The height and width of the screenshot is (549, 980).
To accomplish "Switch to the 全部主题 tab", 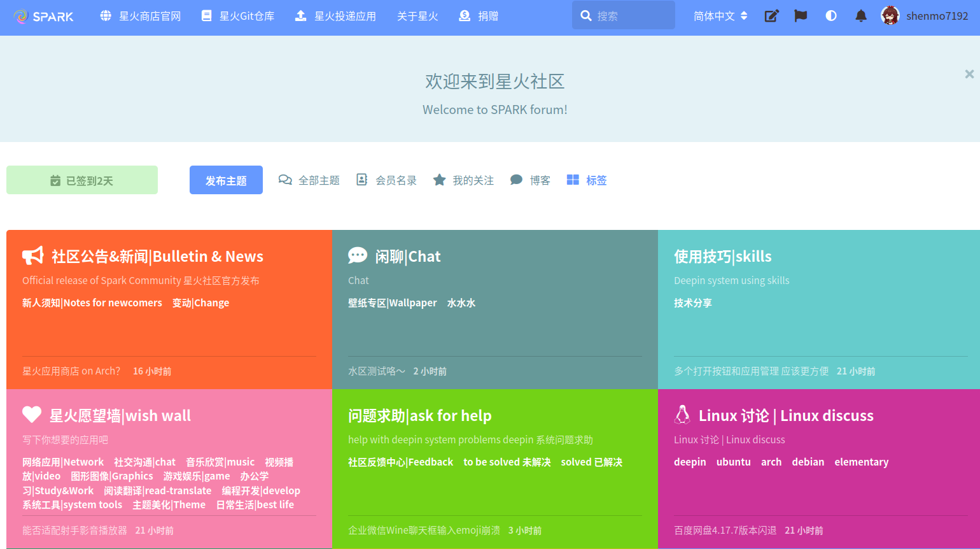I will tap(309, 180).
